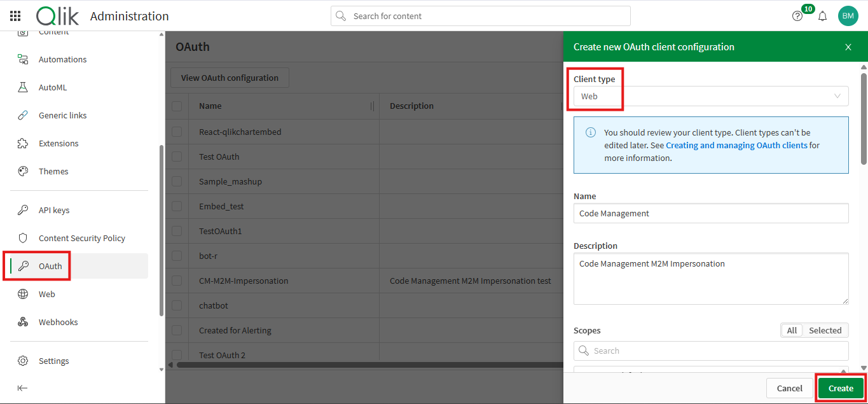Go to the Extensions section
Viewport: 868px width, 404px height.
pos(79,143)
